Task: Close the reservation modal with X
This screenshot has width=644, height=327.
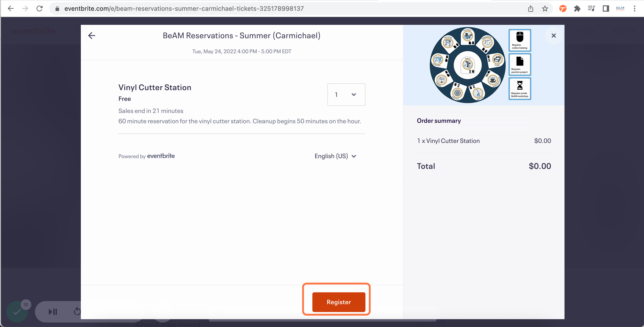Action: point(554,36)
